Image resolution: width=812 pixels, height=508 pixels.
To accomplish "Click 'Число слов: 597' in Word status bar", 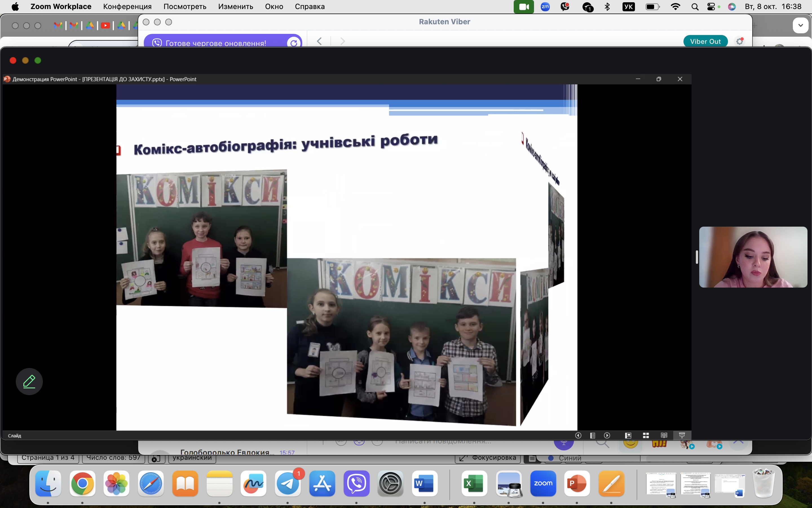I will click(x=113, y=457).
